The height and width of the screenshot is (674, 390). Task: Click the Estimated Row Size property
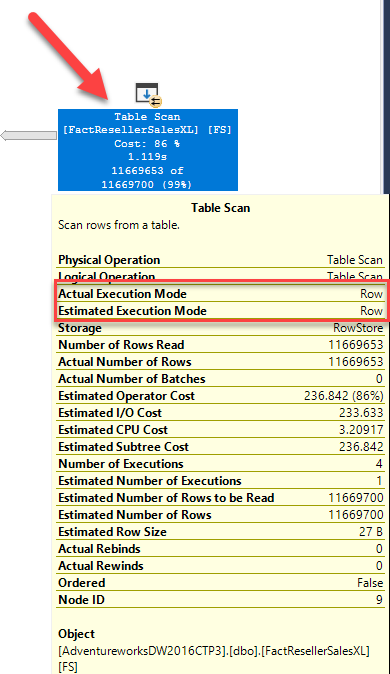pos(220,532)
